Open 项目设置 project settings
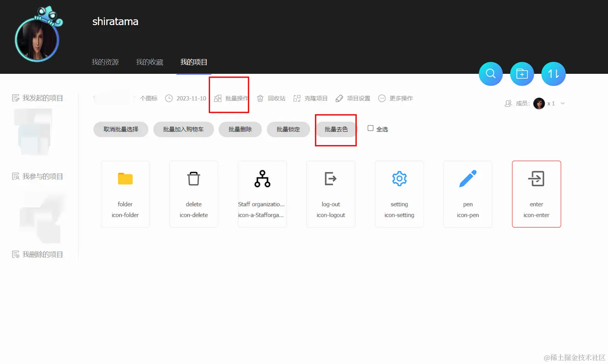This screenshot has width=608, height=364. click(353, 98)
